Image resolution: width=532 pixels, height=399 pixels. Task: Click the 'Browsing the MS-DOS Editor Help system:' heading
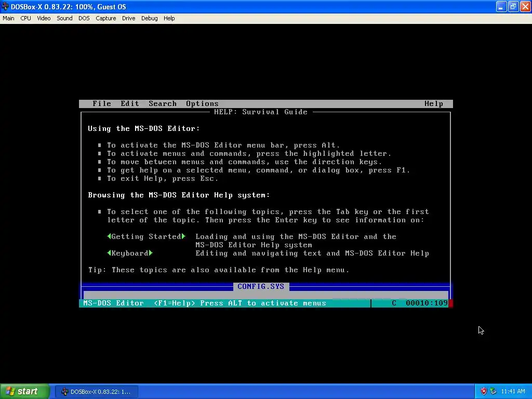tap(179, 195)
